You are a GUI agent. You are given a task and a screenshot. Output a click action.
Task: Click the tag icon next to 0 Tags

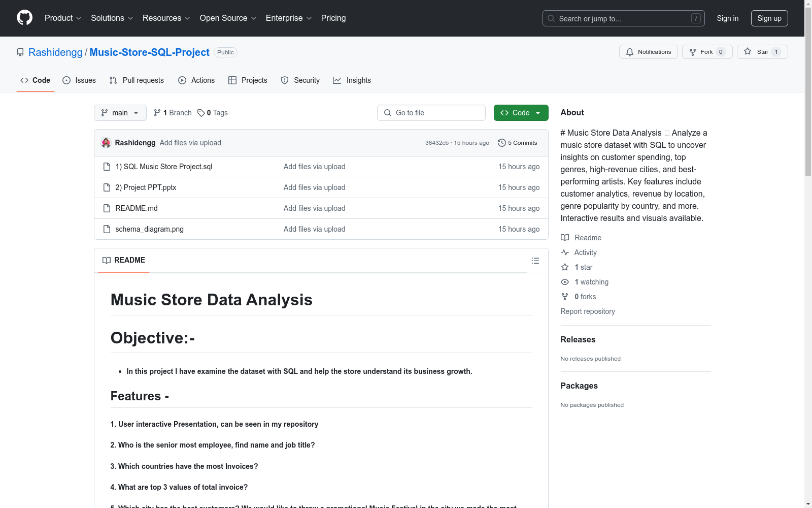click(201, 113)
